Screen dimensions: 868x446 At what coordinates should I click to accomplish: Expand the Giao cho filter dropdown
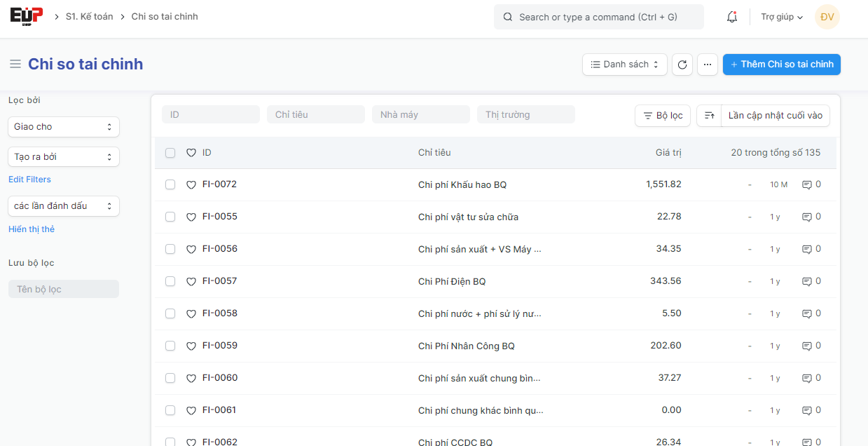63,127
